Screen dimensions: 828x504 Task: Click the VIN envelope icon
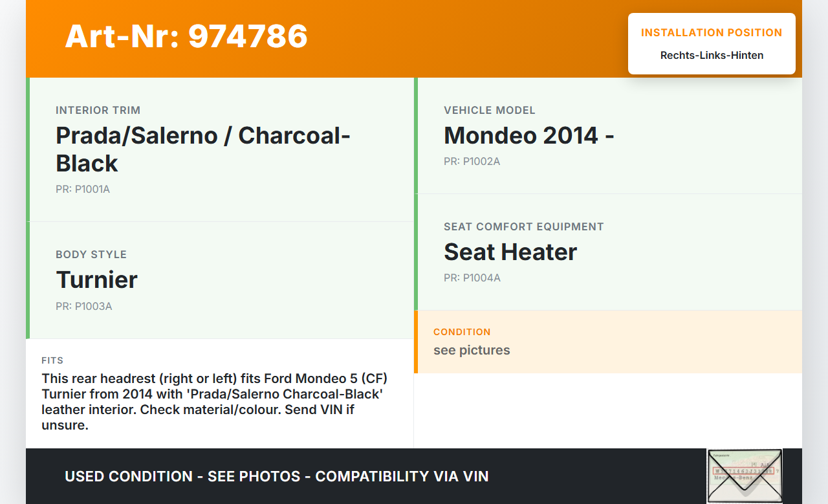coord(744,476)
